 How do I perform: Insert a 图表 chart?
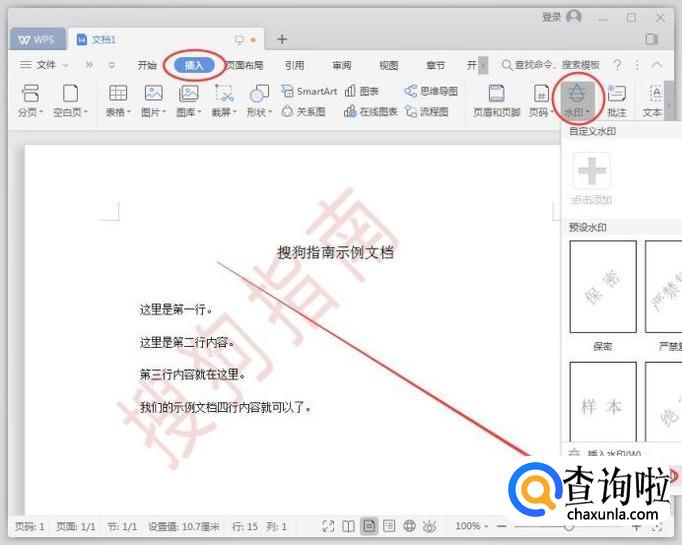click(362, 91)
